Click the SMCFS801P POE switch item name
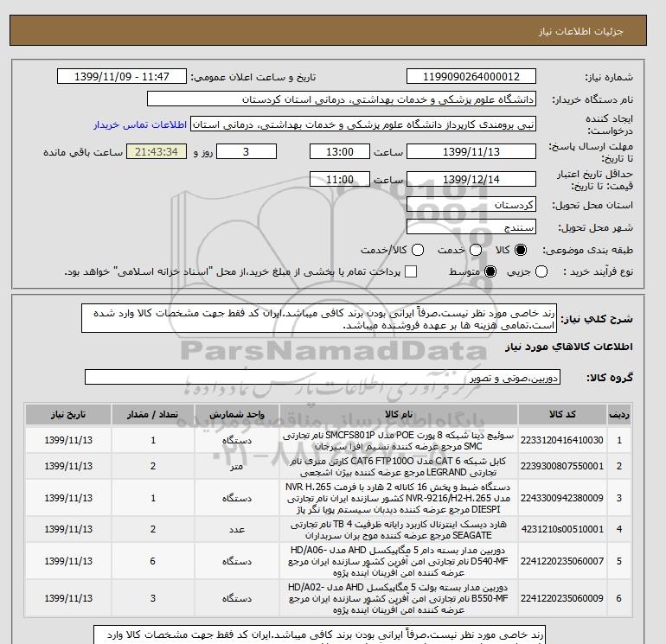This screenshot has width=666, height=644. (x=399, y=441)
